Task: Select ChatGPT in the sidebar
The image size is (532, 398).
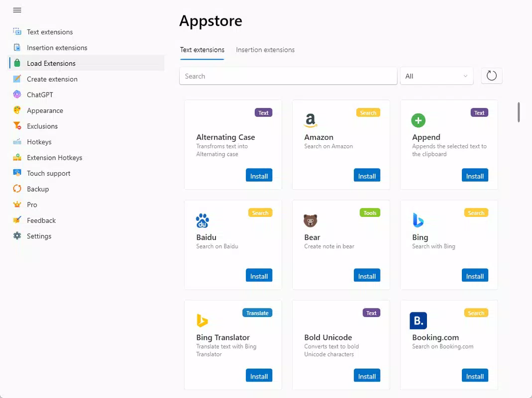Action: click(x=86, y=95)
